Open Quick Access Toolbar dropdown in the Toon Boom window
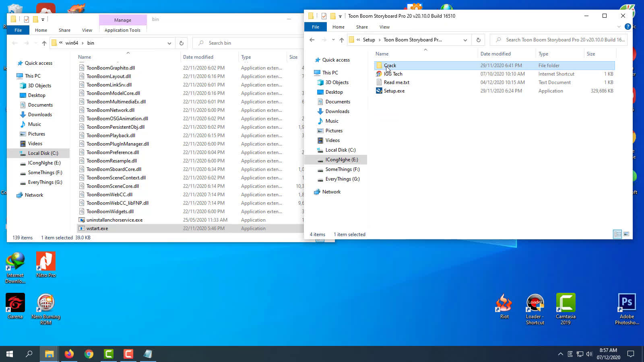 340,16
